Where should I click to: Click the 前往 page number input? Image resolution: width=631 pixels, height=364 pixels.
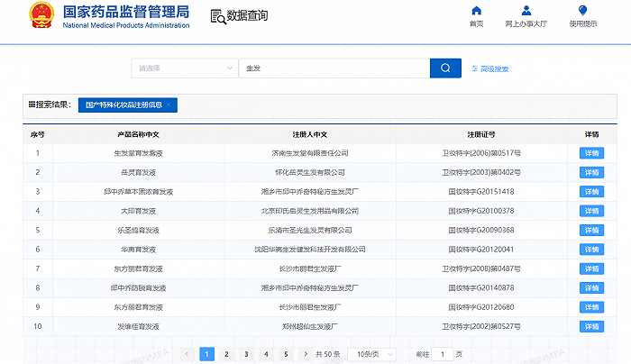(x=442, y=354)
